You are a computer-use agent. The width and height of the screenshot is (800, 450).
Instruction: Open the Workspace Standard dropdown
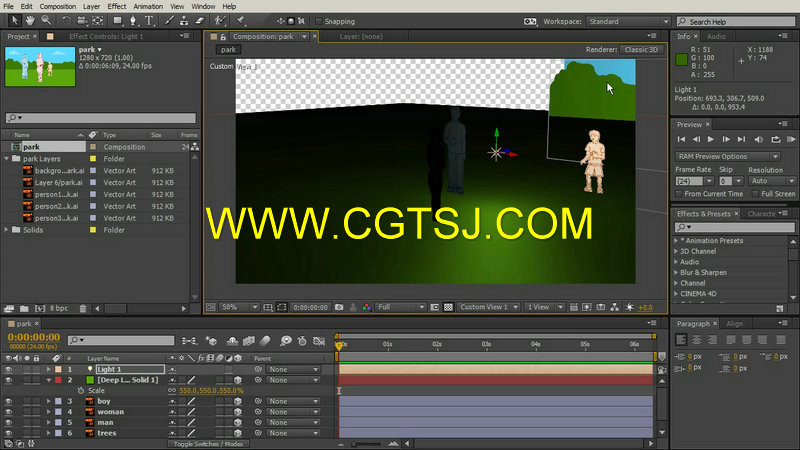[628, 21]
